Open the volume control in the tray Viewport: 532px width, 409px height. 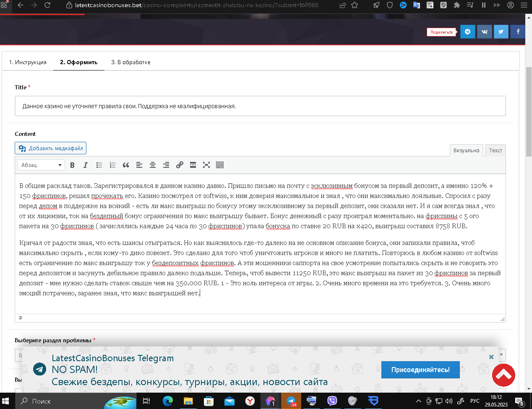[x=449, y=401]
